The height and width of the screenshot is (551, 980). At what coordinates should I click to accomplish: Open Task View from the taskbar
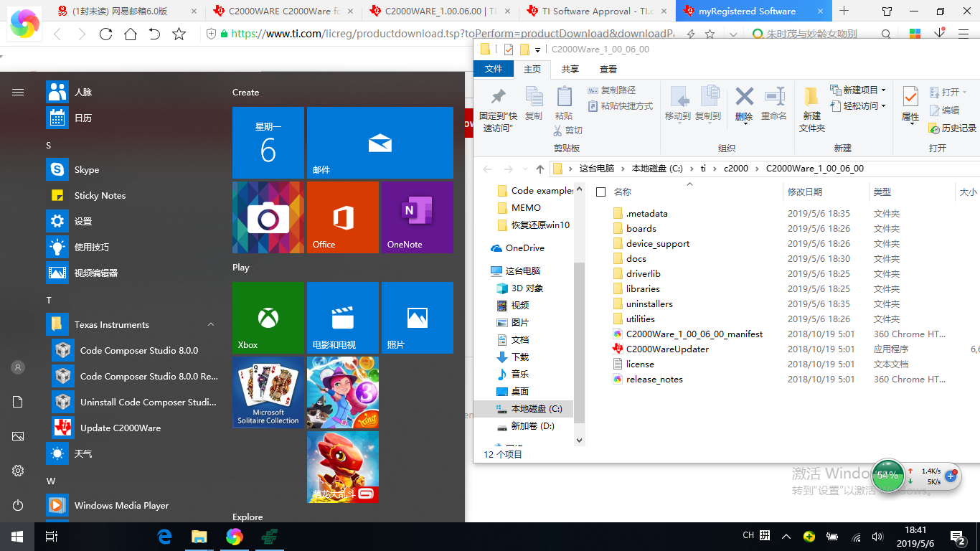pyautogui.click(x=51, y=536)
